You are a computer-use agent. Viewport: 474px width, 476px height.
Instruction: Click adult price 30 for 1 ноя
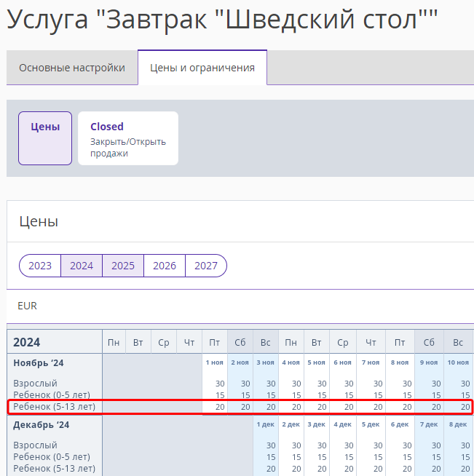pos(220,384)
